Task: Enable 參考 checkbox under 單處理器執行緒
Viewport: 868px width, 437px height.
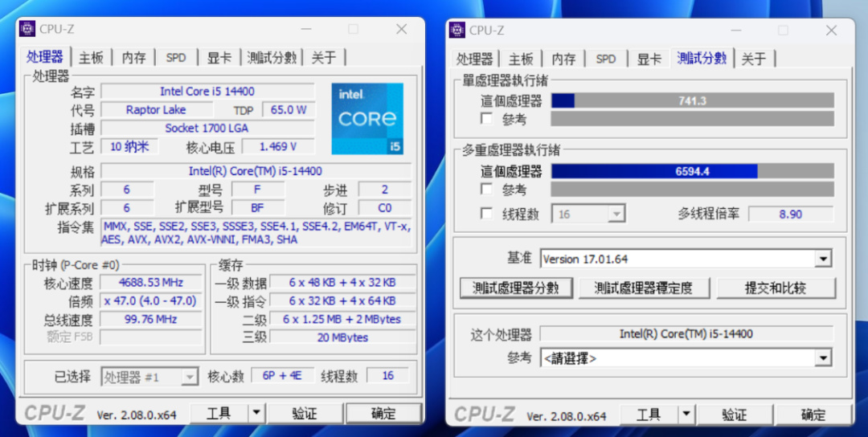Action: (486, 119)
